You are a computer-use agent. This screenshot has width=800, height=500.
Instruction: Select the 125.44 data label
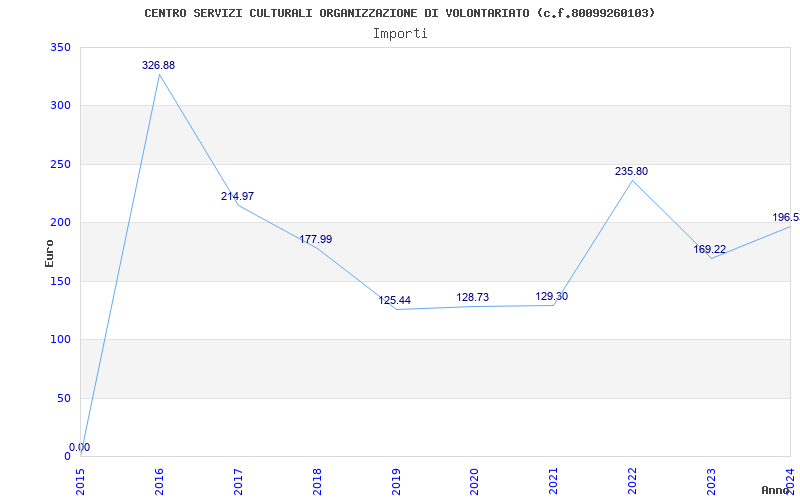pos(394,301)
